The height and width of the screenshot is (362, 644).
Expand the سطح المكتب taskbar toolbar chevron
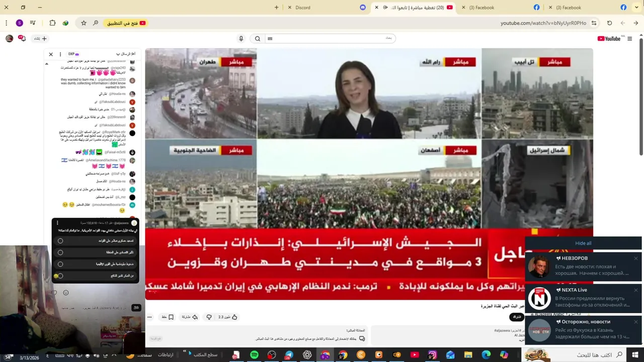click(185, 351)
